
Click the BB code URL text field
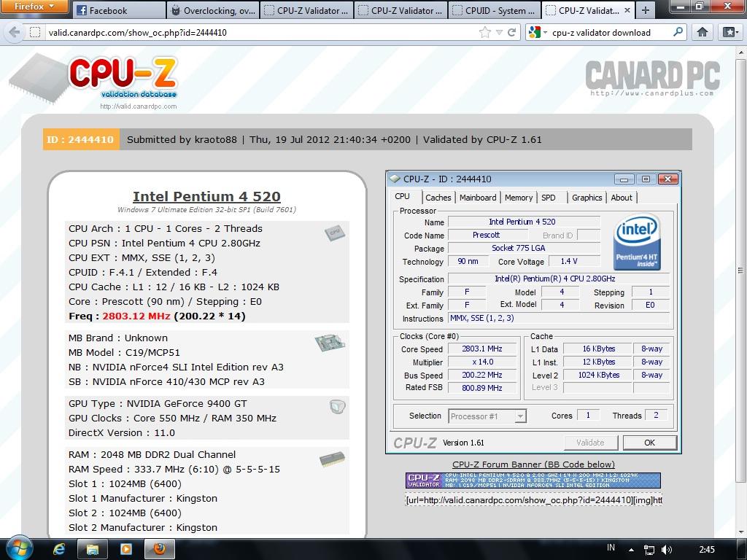[x=533, y=499]
